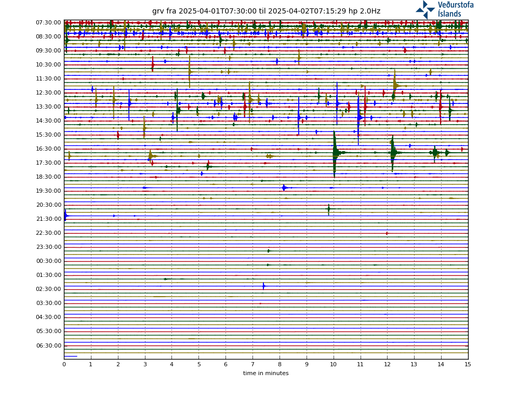
Task: Click the 18:30:00 time label
Action: point(48,177)
